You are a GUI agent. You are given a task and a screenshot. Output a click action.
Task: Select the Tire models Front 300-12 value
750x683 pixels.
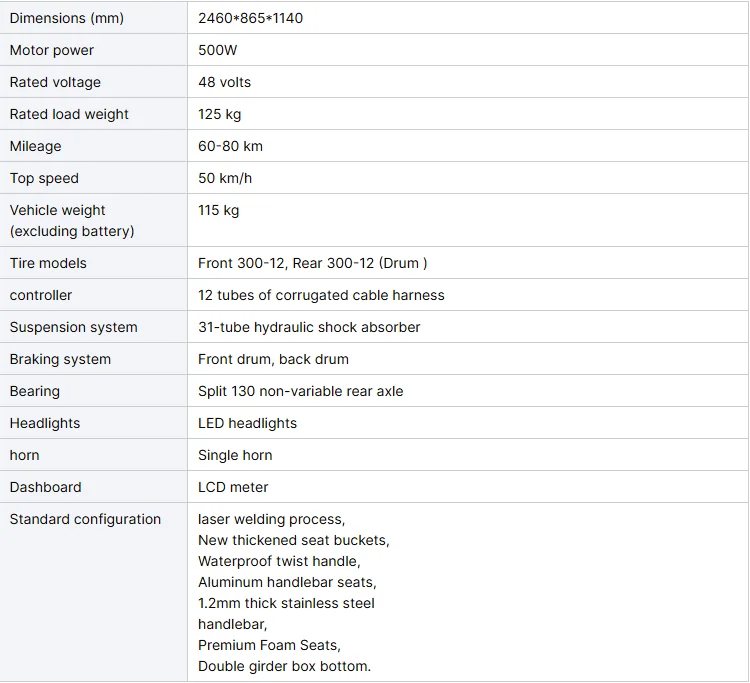[312, 263]
